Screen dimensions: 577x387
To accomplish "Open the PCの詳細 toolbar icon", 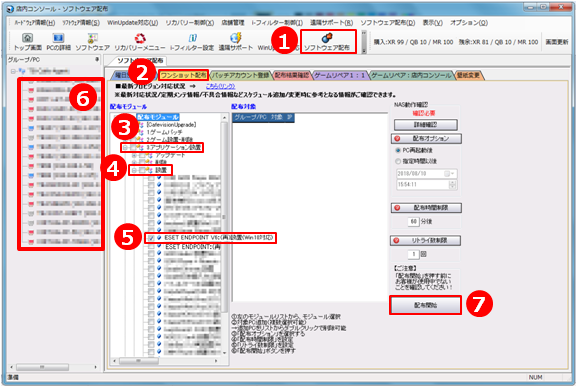I will (x=58, y=42).
